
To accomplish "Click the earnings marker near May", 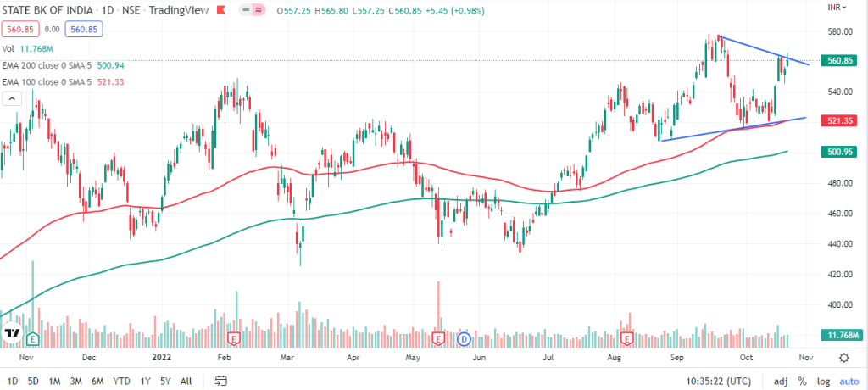I will (438, 338).
